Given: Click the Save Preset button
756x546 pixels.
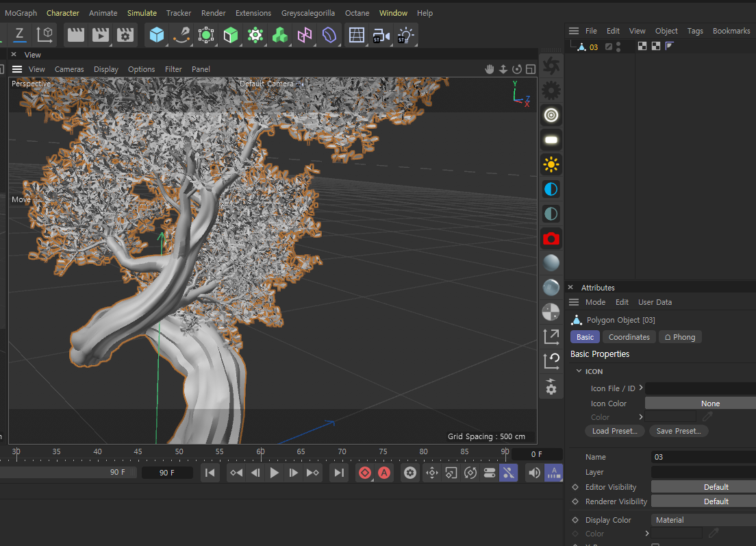Looking at the screenshot, I should (x=678, y=431).
